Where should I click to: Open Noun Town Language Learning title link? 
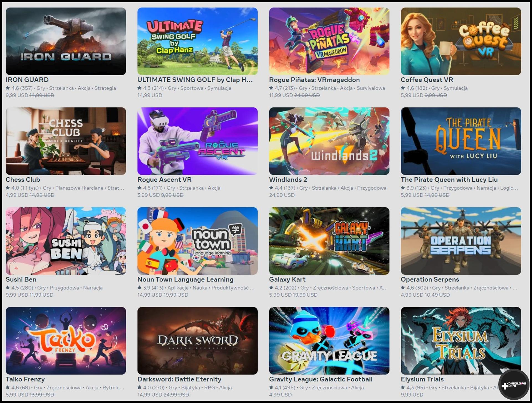click(x=185, y=279)
